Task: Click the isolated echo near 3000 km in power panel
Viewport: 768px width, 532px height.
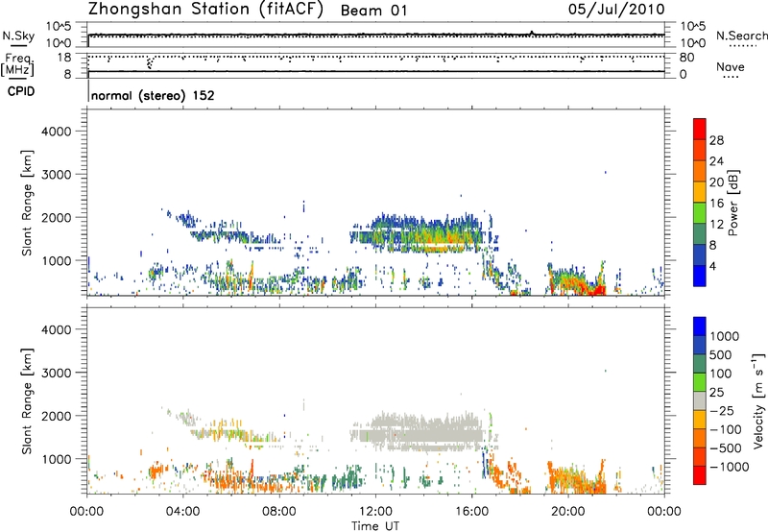Action: 606,173
